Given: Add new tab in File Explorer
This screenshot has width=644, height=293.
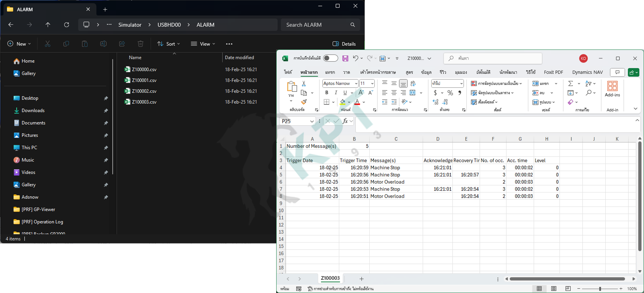Looking at the screenshot, I should (105, 9).
